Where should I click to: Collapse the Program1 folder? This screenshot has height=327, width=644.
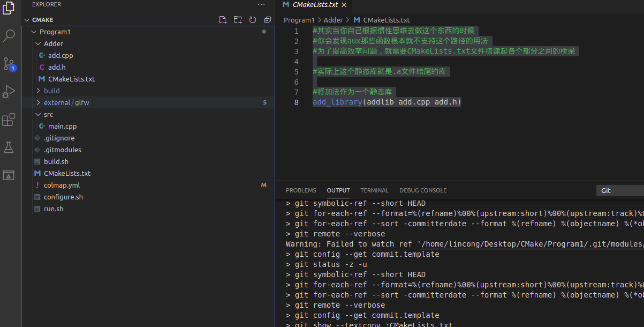tap(34, 32)
